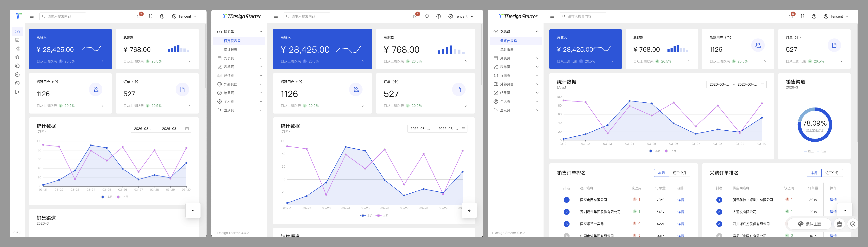
Task: Select the form (pencil) icon in the left collapsed sidebar
Action: [x=17, y=49]
